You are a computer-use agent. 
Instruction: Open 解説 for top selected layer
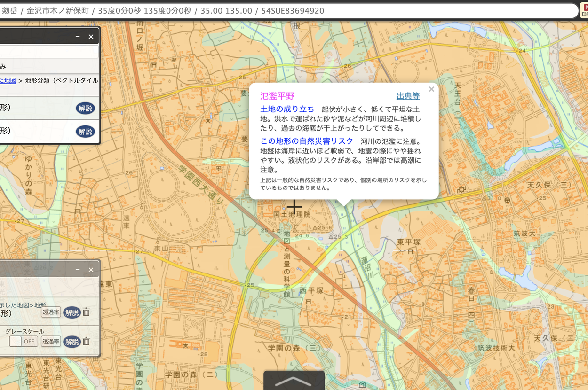[72, 312]
